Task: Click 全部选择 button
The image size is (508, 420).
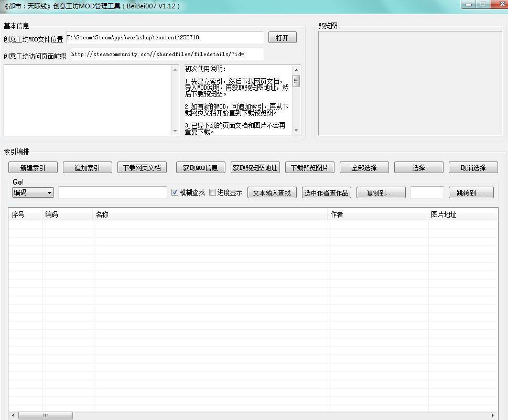Action: pos(364,168)
